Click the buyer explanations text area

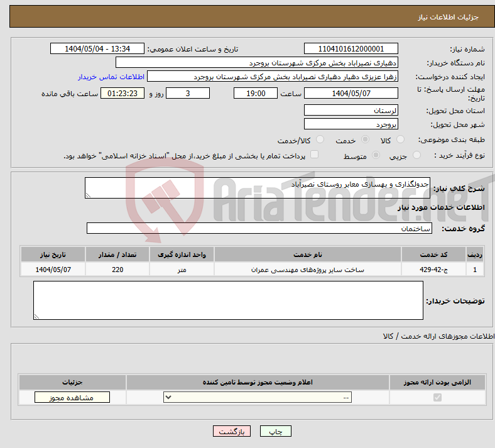pyautogui.click(x=228, y=300)
